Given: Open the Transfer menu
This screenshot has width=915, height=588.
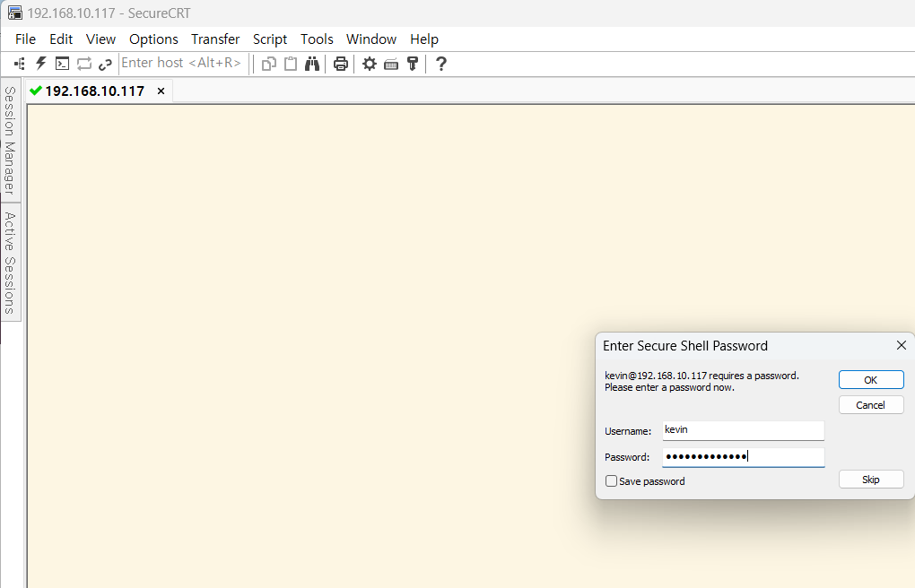Looking at the screenshot, I should pyautogui.click(x=215, y=39).
